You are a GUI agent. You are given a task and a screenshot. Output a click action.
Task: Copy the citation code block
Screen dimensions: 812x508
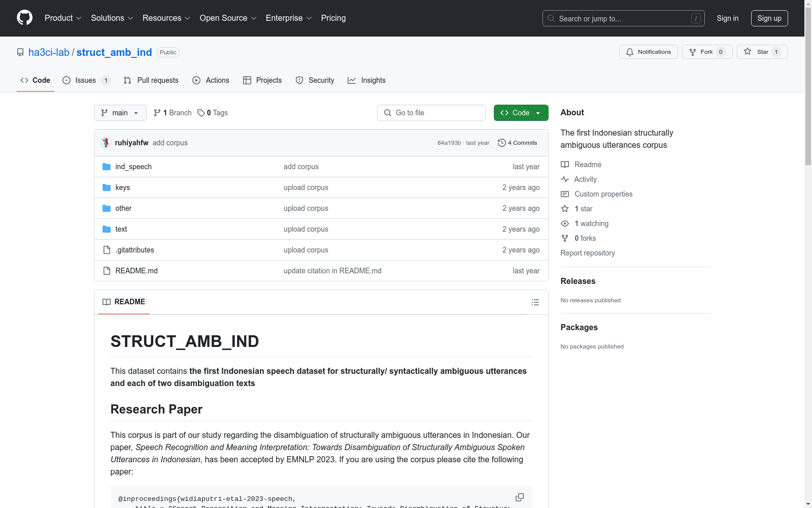tap(520, 497)
